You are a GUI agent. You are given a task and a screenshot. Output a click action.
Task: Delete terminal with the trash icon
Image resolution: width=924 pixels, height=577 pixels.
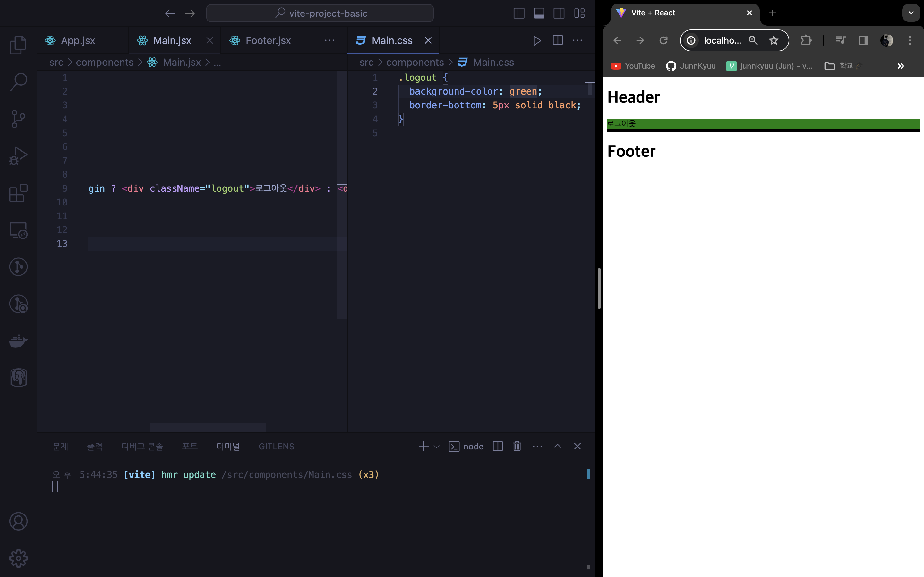tap(517, 446)
